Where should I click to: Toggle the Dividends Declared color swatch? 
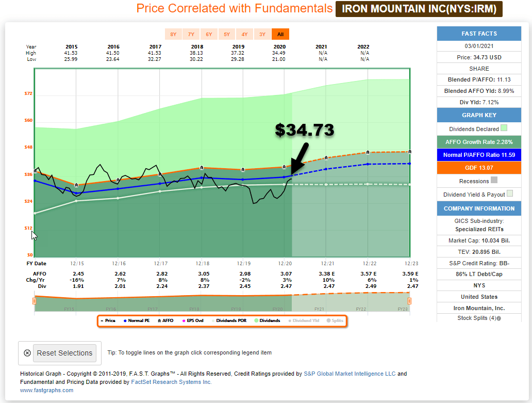(x=504, y=128)
